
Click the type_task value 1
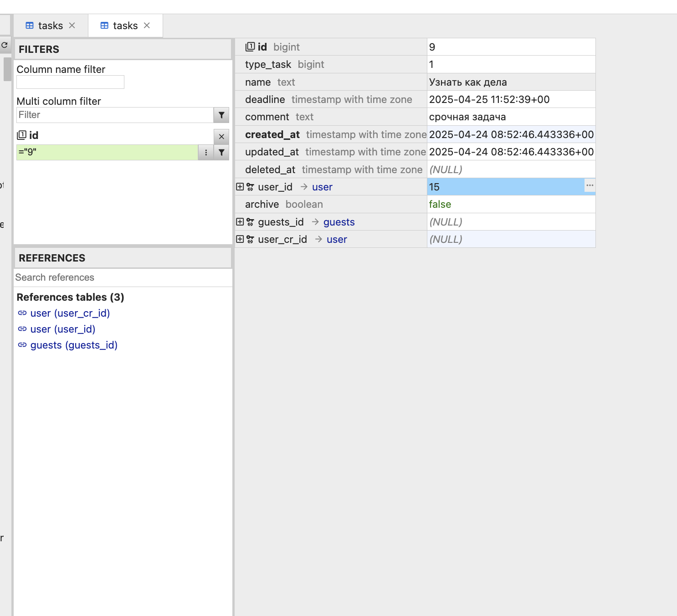pos(511,64)
